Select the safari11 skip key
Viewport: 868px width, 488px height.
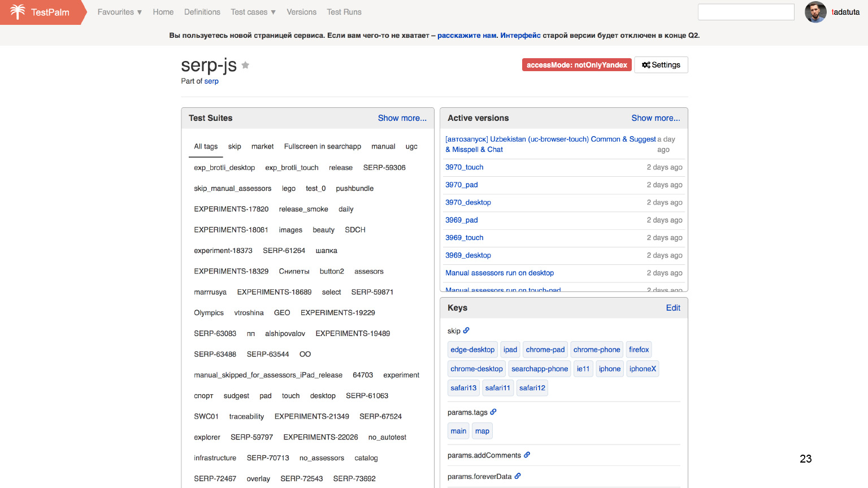tap(498, 388)
